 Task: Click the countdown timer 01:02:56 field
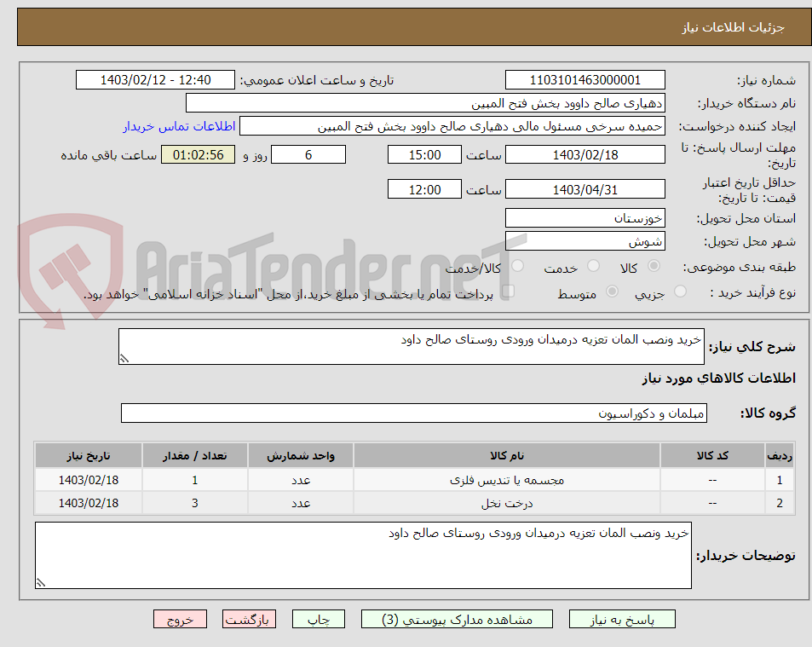pyautogui.click(x=198, y=154)
